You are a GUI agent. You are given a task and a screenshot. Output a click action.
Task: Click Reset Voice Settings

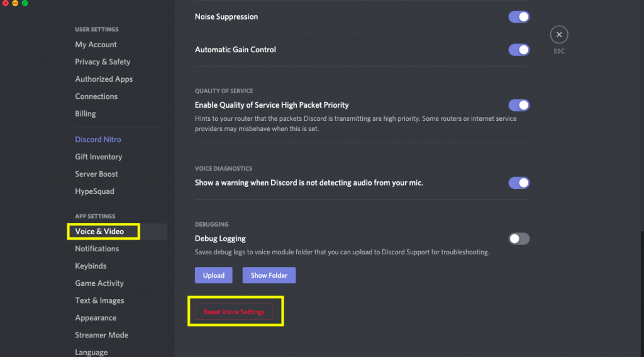(234, 312)
